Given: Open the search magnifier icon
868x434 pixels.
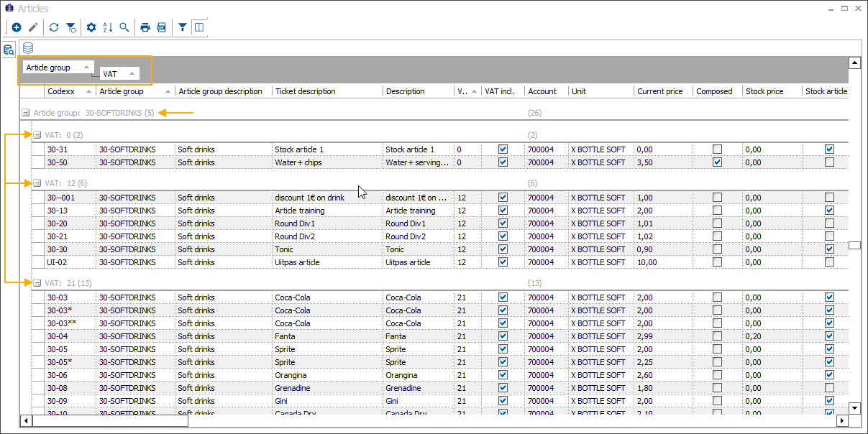Looking at the screenshot, I should (124, 27).
